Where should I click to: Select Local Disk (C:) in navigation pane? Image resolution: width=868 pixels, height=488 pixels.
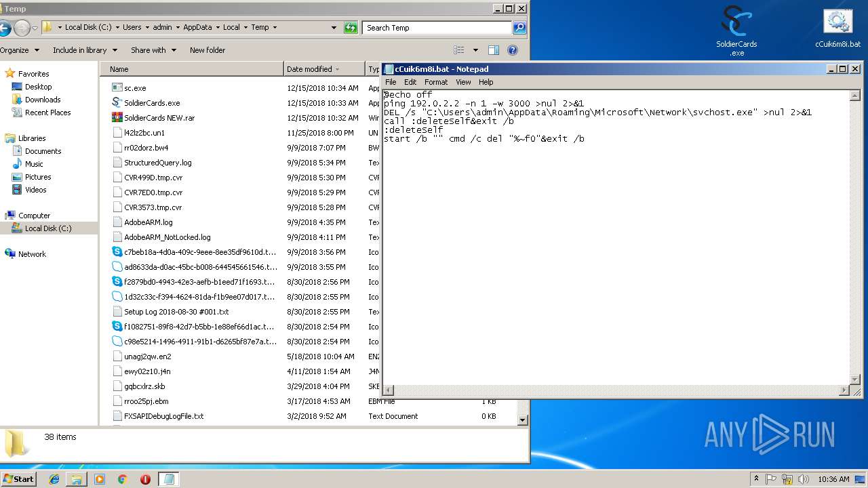pyautogui.click(x=48, y=228)
